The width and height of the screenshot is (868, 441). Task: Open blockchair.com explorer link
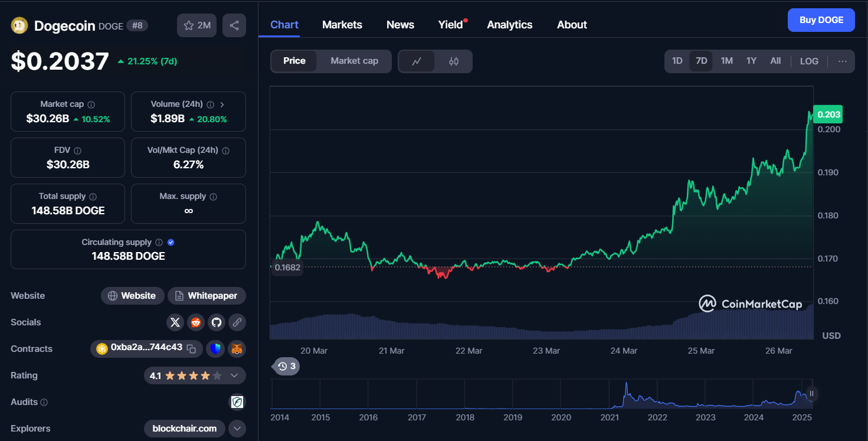click(185, 429)
